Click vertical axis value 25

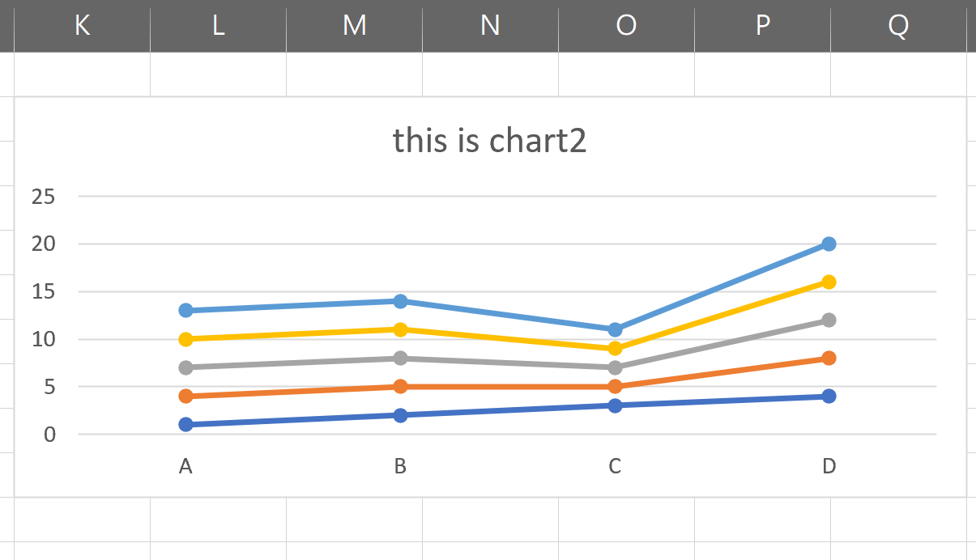pos(43,196)
